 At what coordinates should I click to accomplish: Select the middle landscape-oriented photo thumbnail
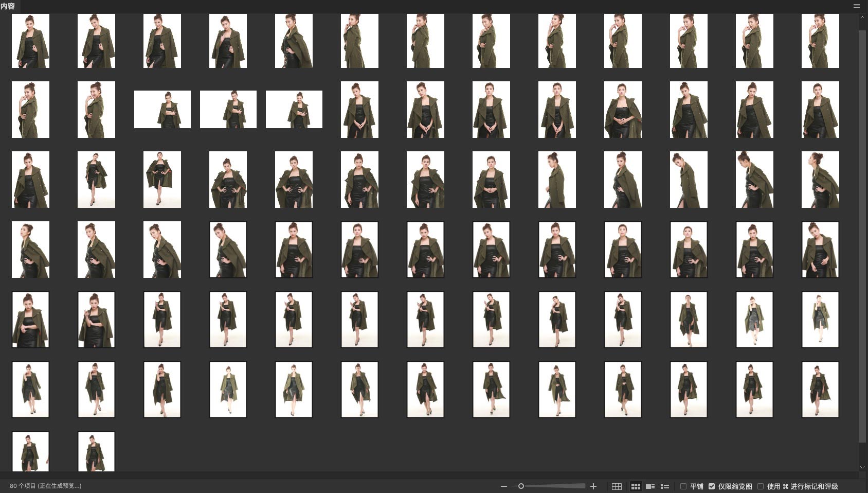pos(228,110)
